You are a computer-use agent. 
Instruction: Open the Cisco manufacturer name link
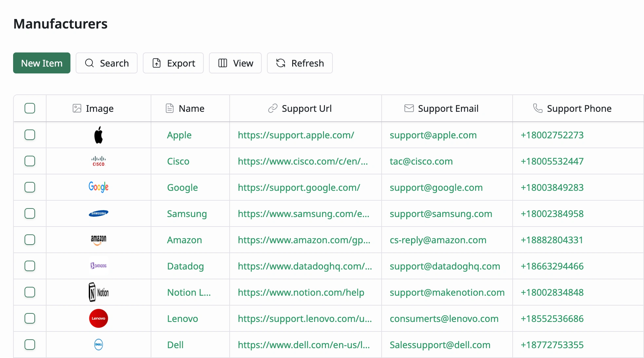(x=178, y=161)
